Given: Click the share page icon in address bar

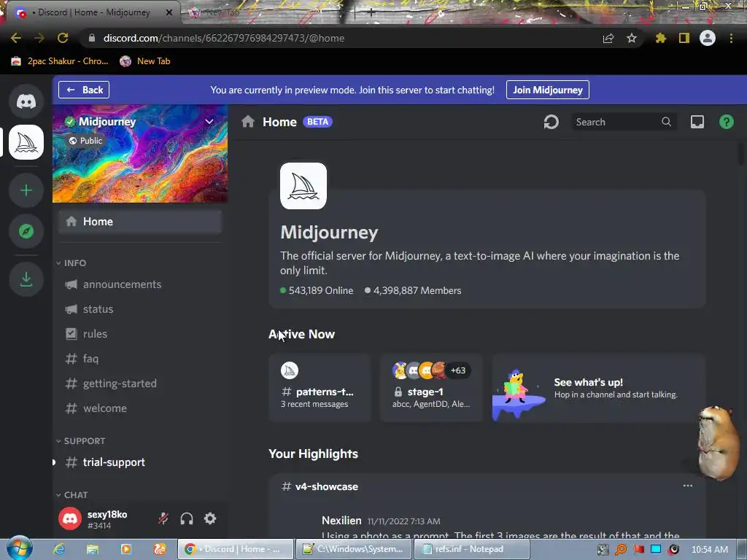Looking at the screenshot, I should click(x=608, y=38).
